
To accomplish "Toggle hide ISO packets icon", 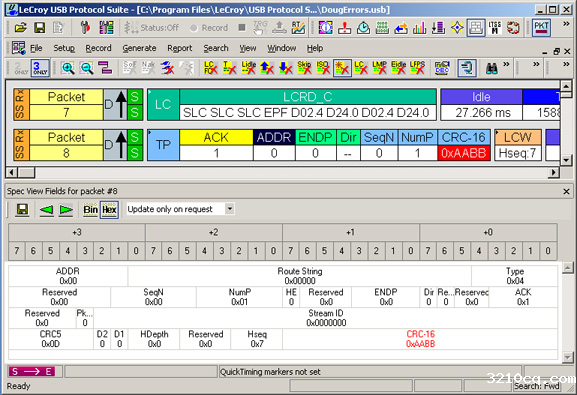I will point(323,68).
